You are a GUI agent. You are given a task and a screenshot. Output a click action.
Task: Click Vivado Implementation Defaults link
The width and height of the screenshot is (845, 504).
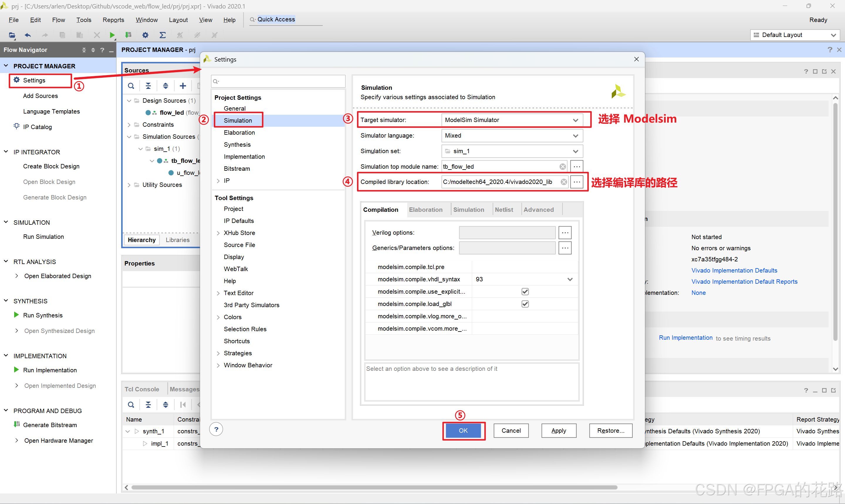coord(734,270)
